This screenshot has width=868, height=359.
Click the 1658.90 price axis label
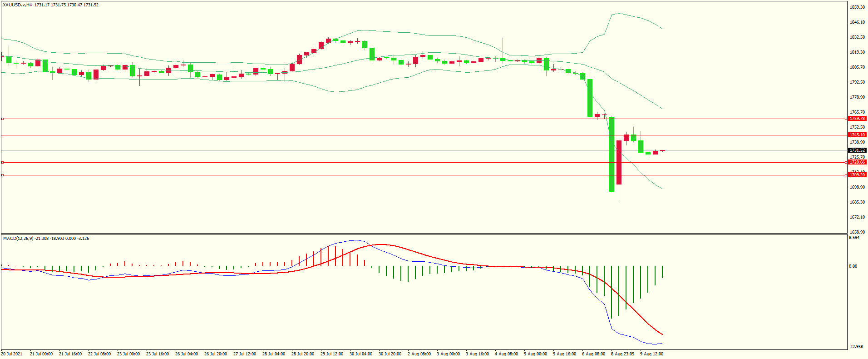[x=857, y=232]
